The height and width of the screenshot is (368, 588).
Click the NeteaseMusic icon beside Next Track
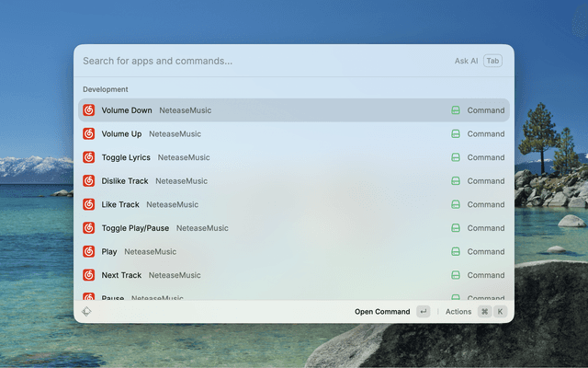[89, 275]
